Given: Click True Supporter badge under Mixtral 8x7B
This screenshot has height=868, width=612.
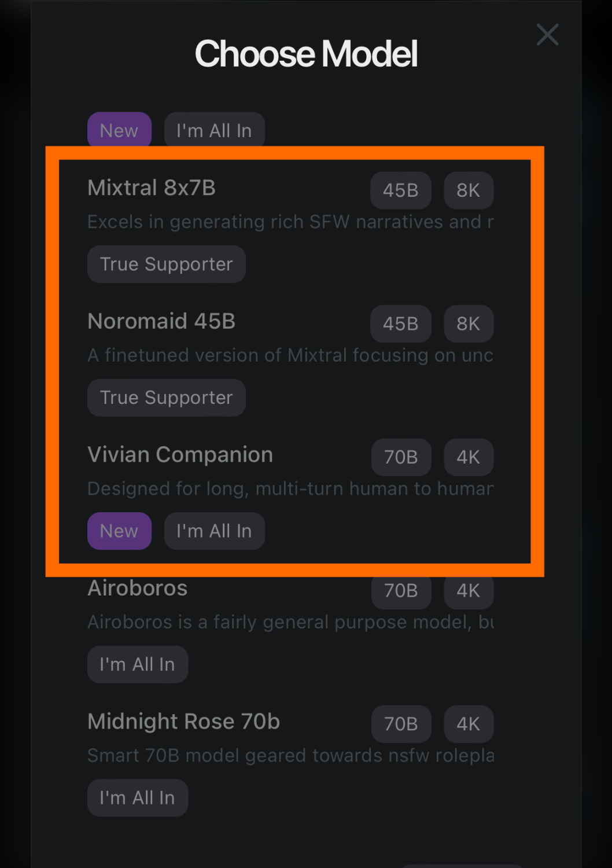Looking at the screenshot, I should pos(167,264).
